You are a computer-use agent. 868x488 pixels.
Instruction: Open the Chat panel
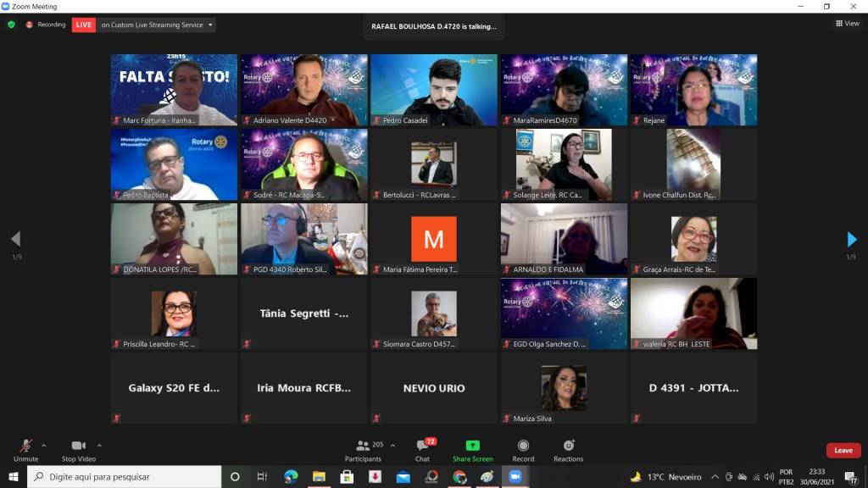coord(422,446)
